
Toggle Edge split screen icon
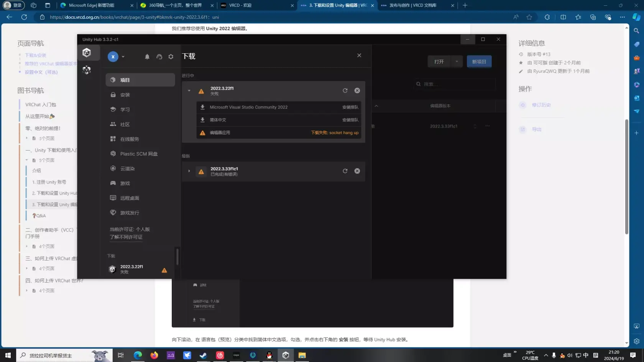click(x=563, y=17)
